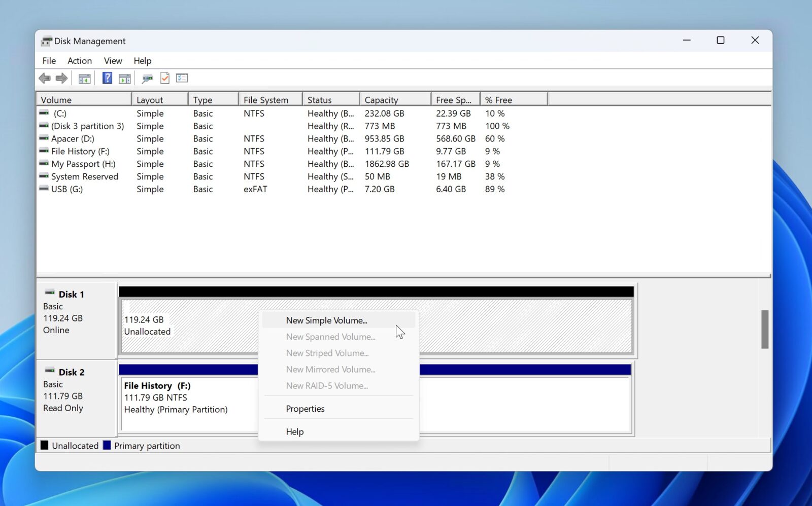Click the Disk 1 drive icon

click(x=50, y=293)
